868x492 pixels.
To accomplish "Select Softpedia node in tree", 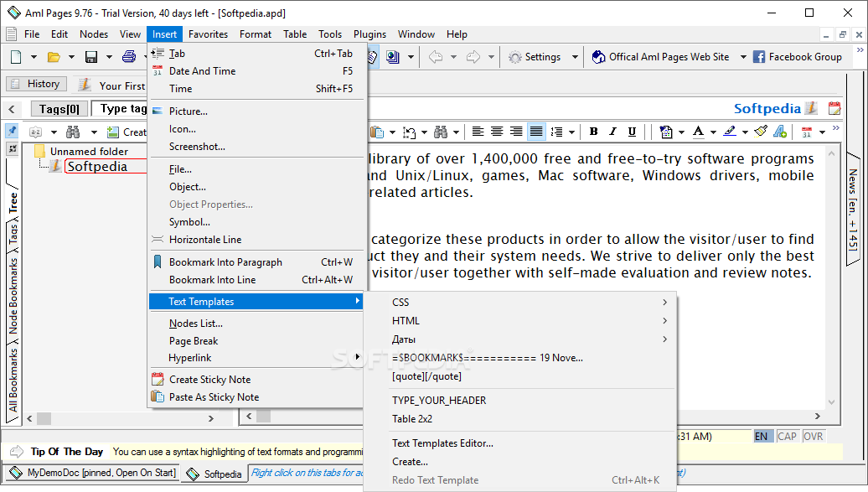I will pos(97,166).
